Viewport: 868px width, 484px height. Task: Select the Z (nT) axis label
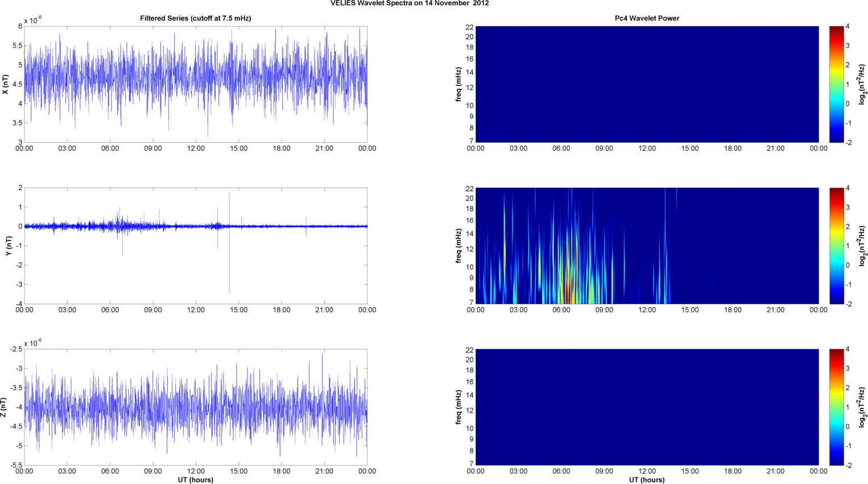[x=3, y=407]
